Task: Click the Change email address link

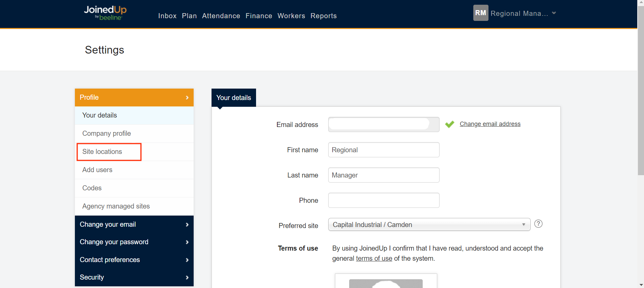Action: coord(490,124)
